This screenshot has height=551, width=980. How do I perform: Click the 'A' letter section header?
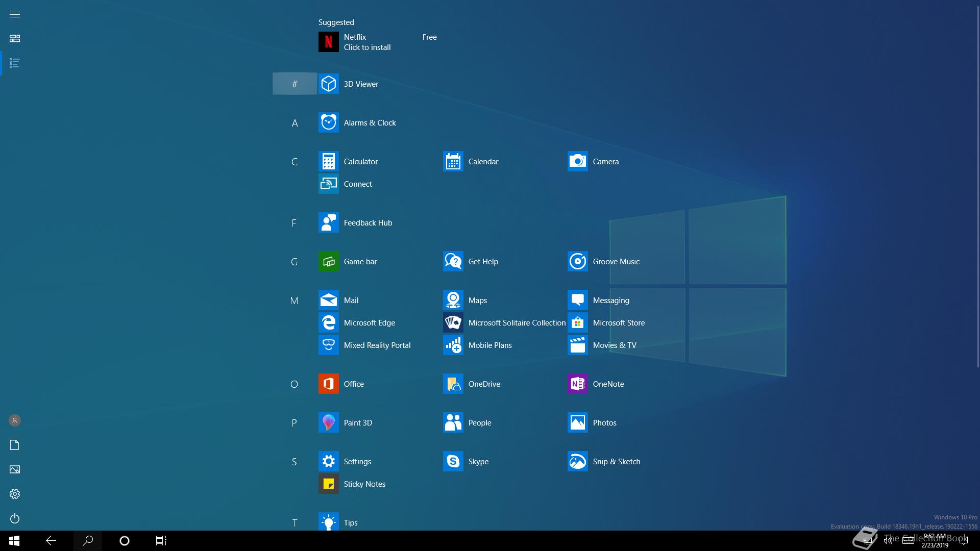pyautogui.click(x=295, y=123)
